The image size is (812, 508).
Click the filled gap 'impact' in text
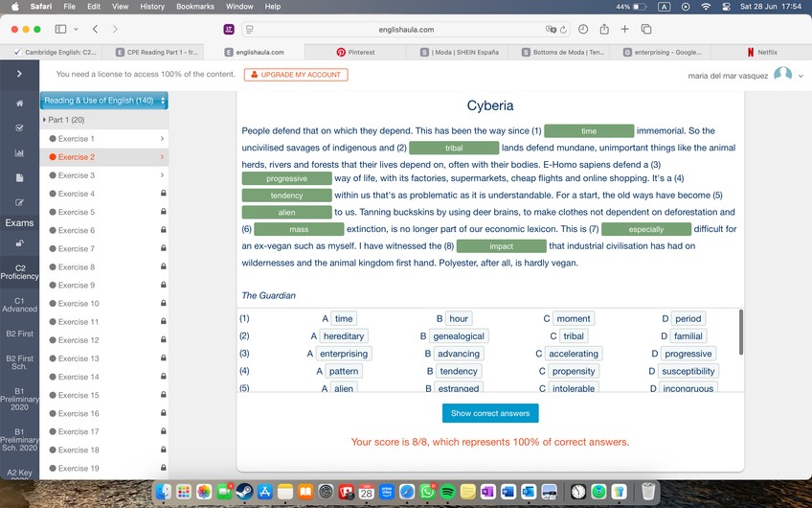click(x=501, y=246)
